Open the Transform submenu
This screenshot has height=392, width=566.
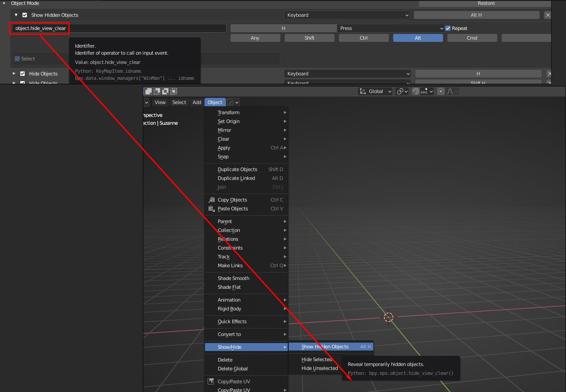coord(247,112)
